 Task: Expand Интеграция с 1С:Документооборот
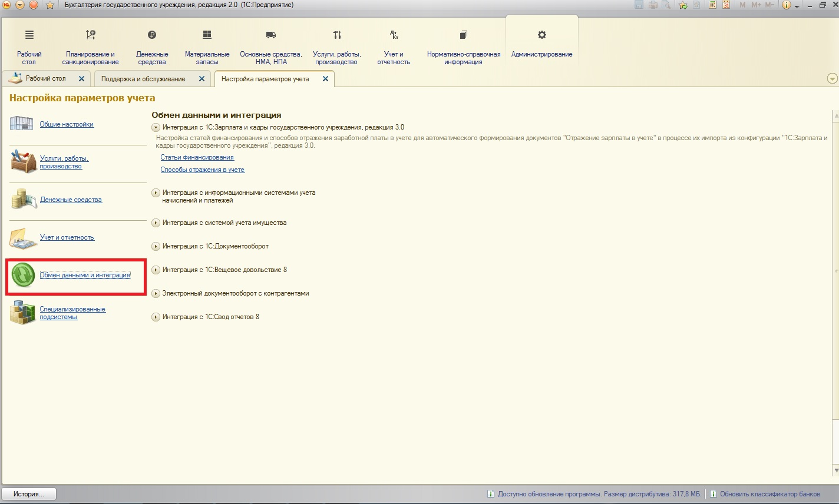[x=156, y=246]
